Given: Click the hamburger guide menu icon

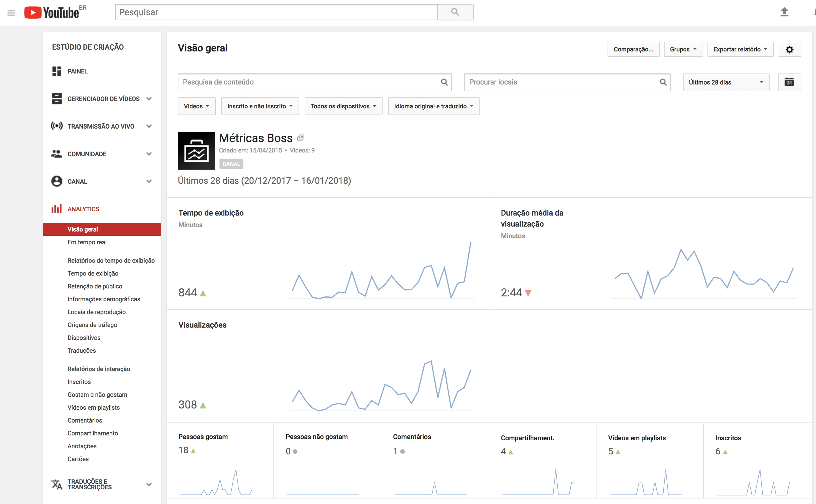Looking at the screenshot, I should [x=11, y=13].
